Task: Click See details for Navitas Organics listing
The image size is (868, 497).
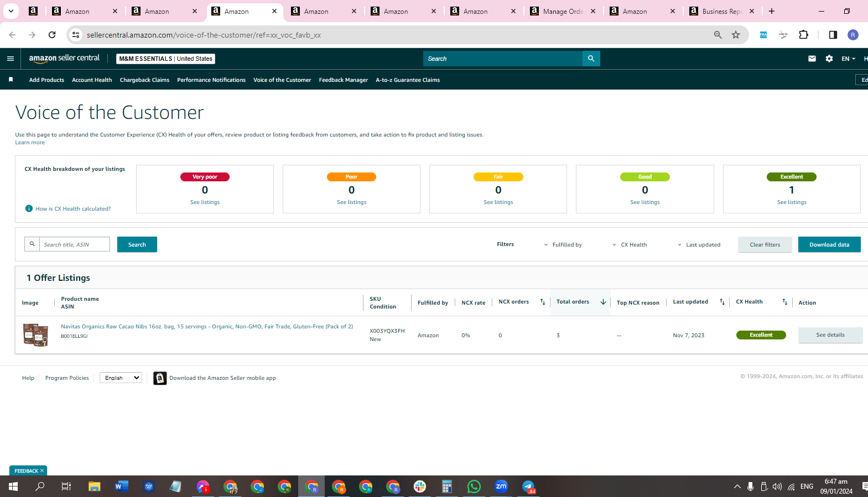Action: coord(830,335)
